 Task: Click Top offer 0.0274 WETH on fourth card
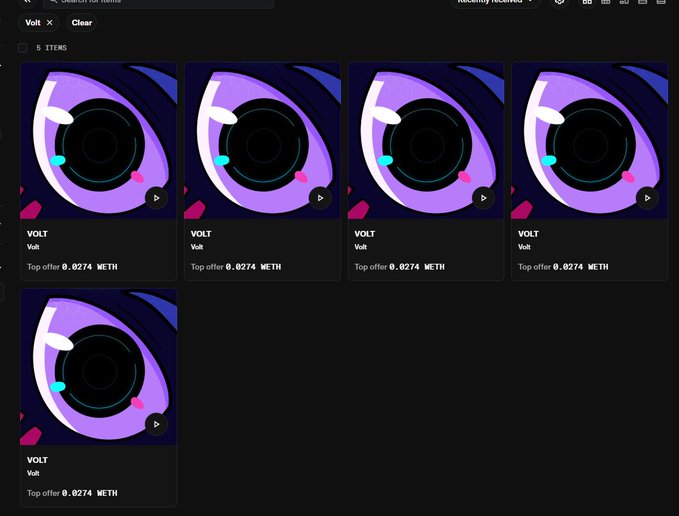click(563, 267)
